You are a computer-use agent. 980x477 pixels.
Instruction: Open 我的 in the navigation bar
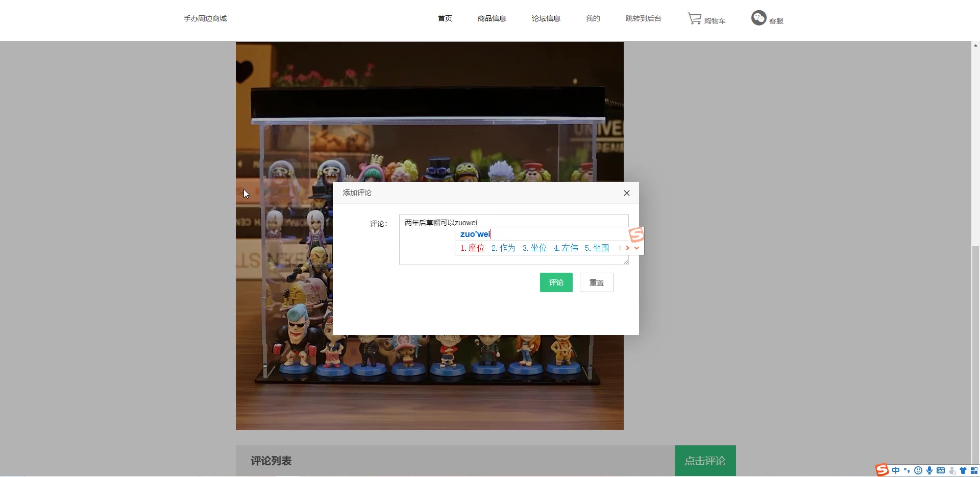pyautogui.click(x=593, y=18)
